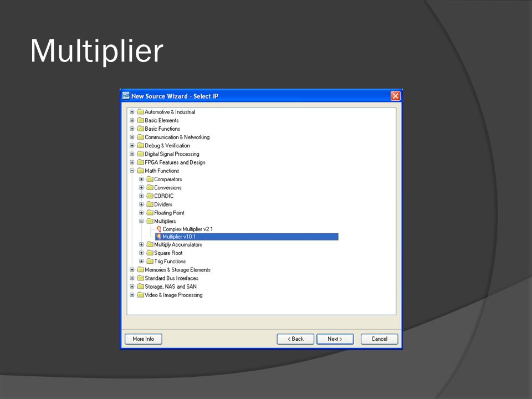Click the Video & Image Processing folder icon

140,295
